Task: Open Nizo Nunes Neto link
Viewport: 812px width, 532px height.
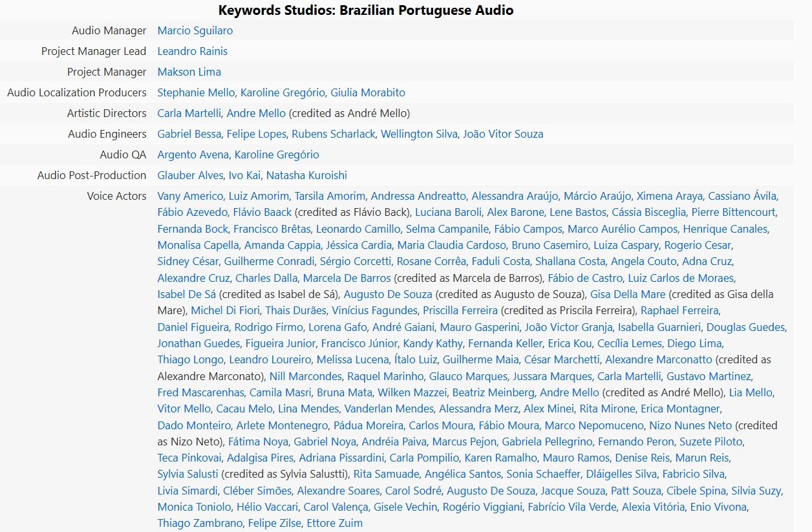Action: click(691, 425)
